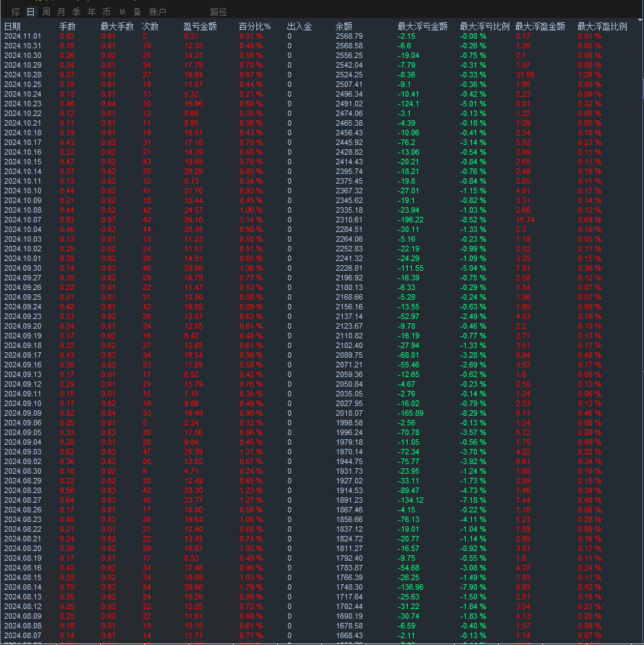Click max floating loss -196.22
The image size is (644, 645).
(x=410, y=220)
